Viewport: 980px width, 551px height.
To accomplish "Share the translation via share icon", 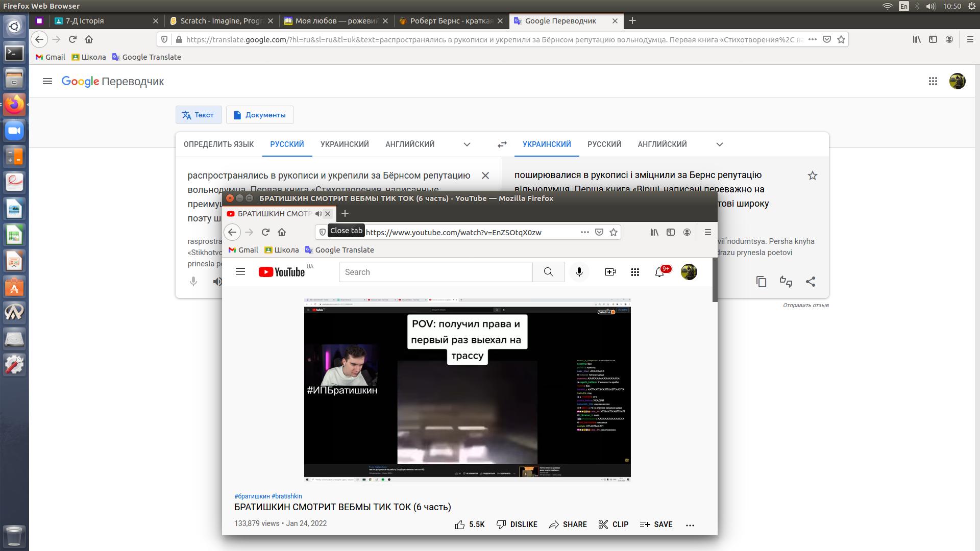I will tap(811, 282).
